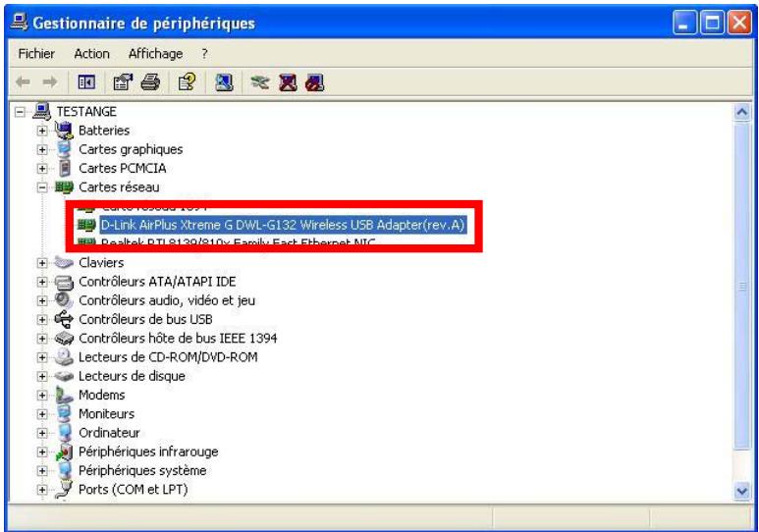Expand the Ordinateur node
The image size is (759, 532).
[42, 433]
